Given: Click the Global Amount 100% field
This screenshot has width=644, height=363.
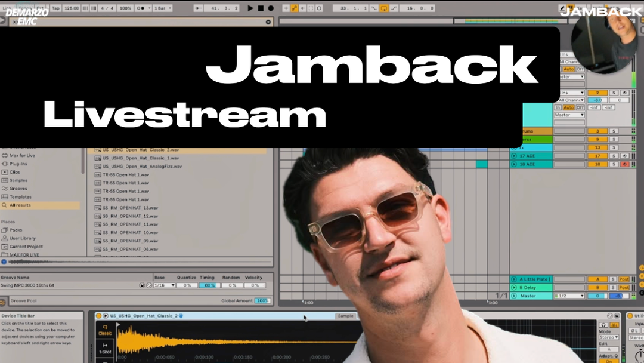Looking at the screenshot, I should click(x=262, y=301).
